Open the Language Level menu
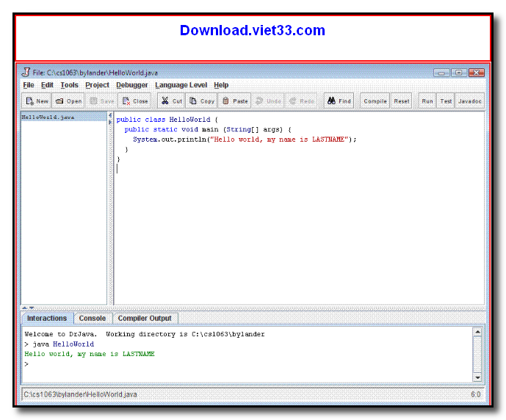Screen dimensions: 506x420 click(181, 85)
